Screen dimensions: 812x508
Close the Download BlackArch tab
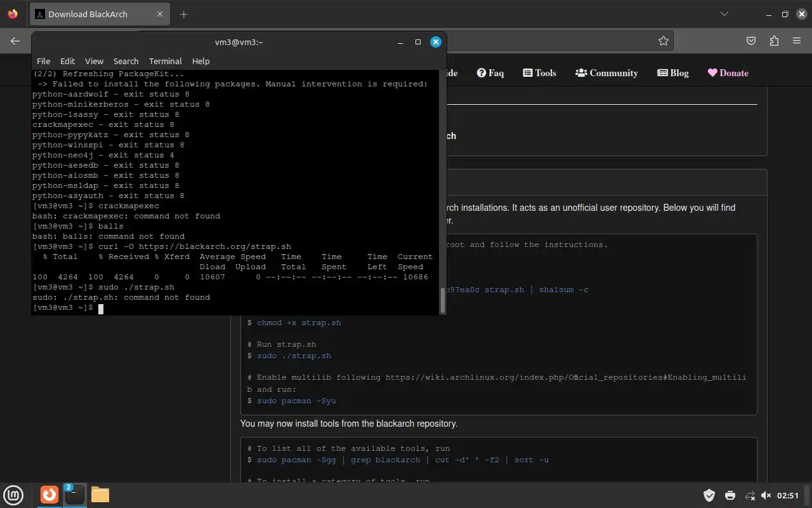coord(160,14)
